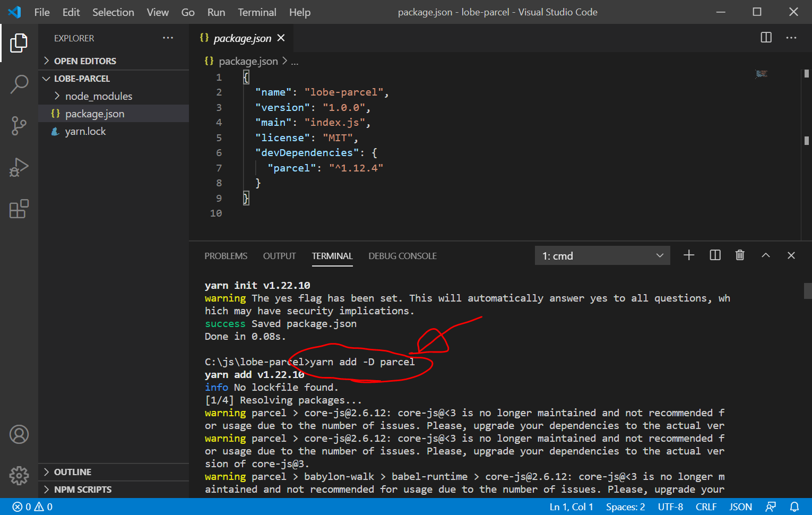The image size is (812, 515).
Task: Change encoding via UTF-8 status item
Action: pos(670,507)
